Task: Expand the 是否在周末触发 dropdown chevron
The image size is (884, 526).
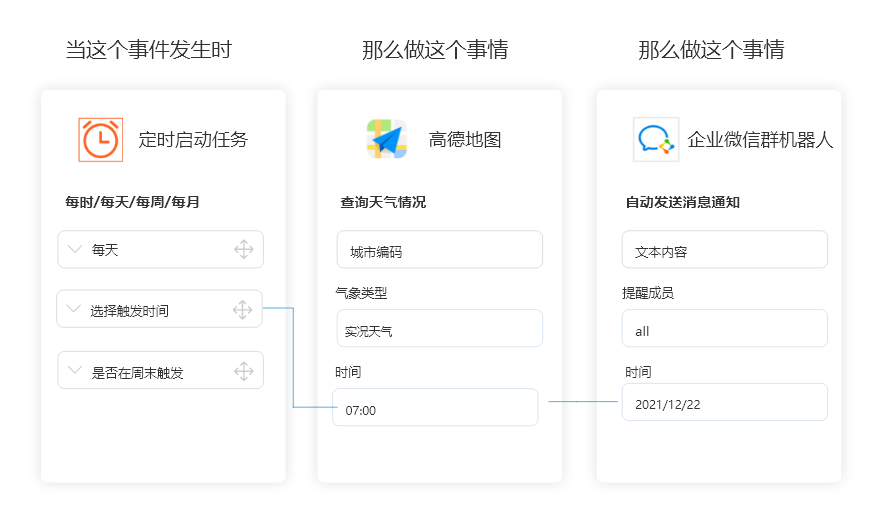Action: [x=75, y=370]
